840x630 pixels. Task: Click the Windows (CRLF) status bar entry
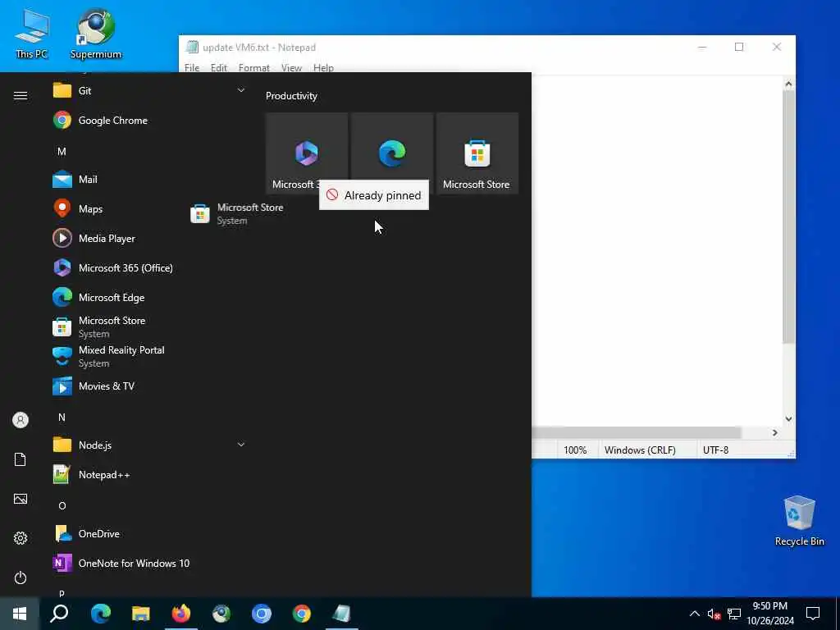coord(640,450)
